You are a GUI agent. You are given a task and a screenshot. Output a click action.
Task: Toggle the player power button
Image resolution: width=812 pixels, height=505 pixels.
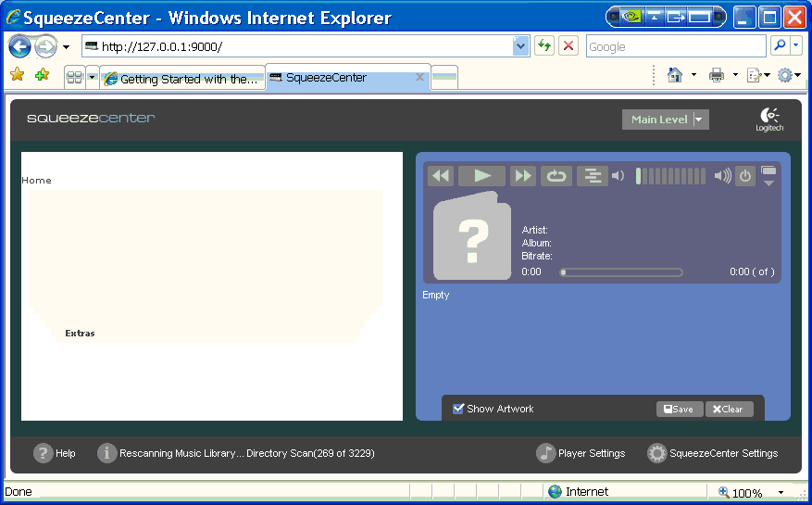(745, 176)
